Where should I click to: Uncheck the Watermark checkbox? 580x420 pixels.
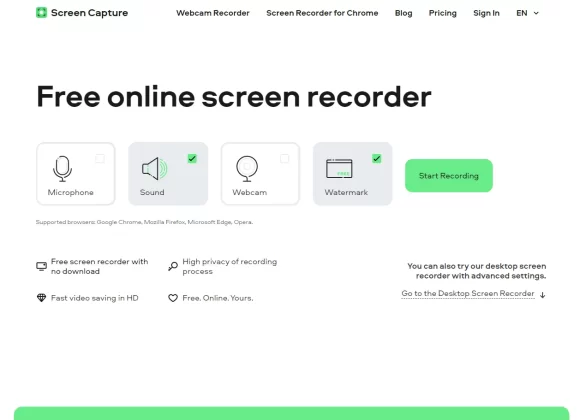pos(377,159)
